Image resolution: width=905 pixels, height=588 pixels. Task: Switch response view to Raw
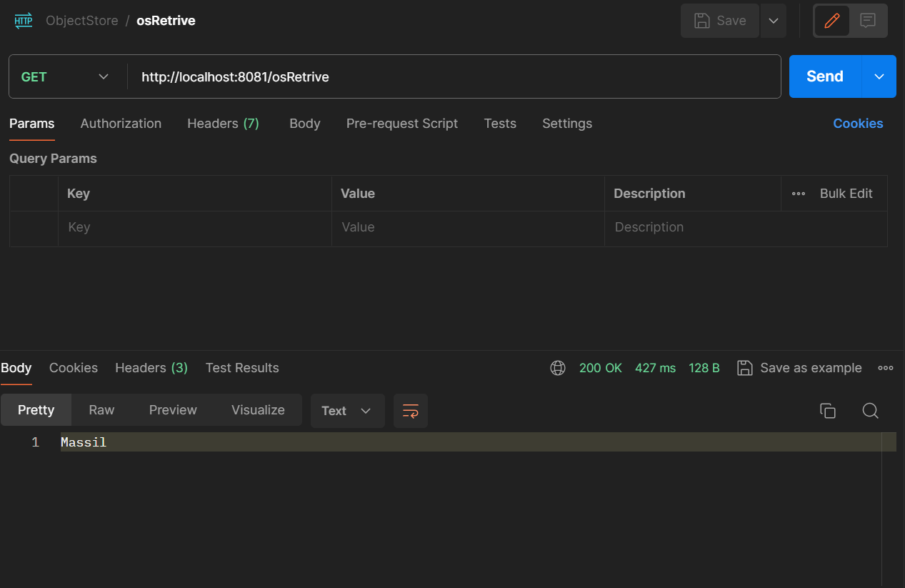coord(101,409)
